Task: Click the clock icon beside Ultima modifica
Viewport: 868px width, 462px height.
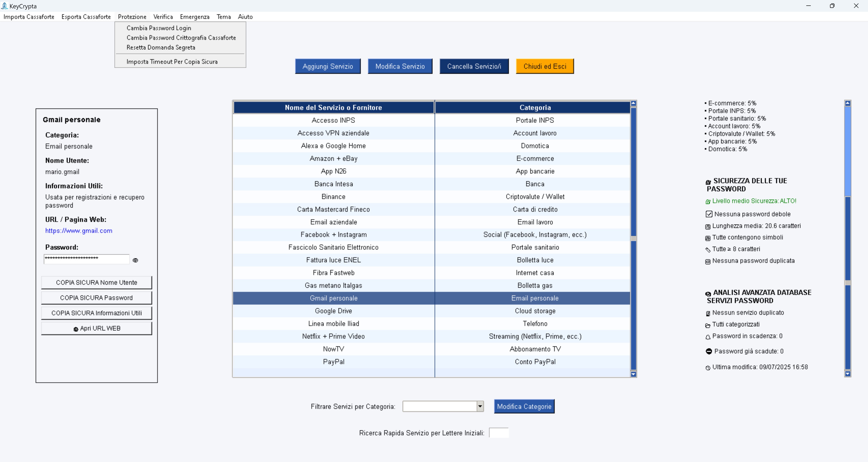Action: (708, 368)
